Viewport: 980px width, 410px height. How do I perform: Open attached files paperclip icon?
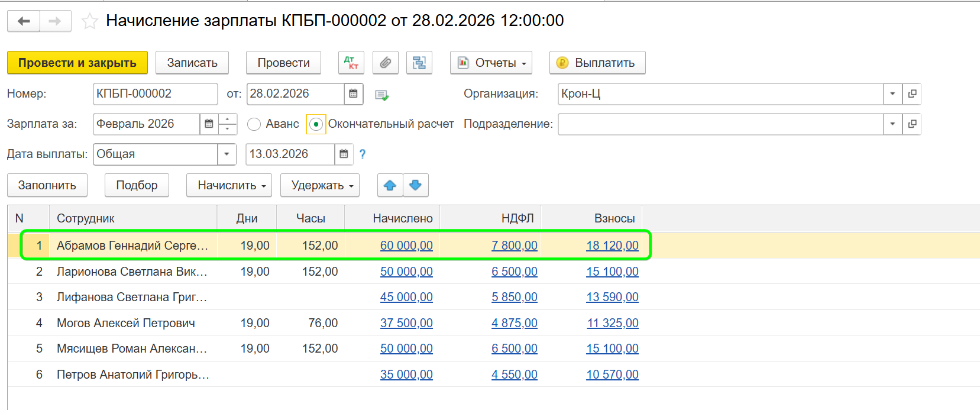point(385,63)
